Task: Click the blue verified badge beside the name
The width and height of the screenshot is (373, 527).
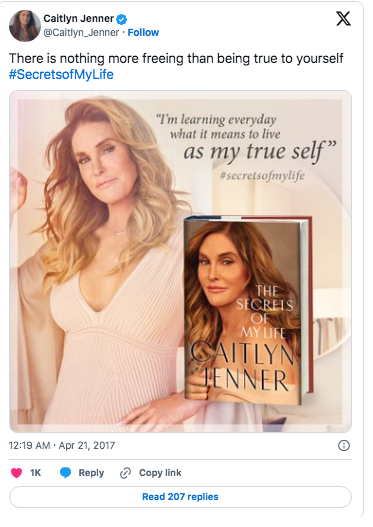Action: coord(121,19)
